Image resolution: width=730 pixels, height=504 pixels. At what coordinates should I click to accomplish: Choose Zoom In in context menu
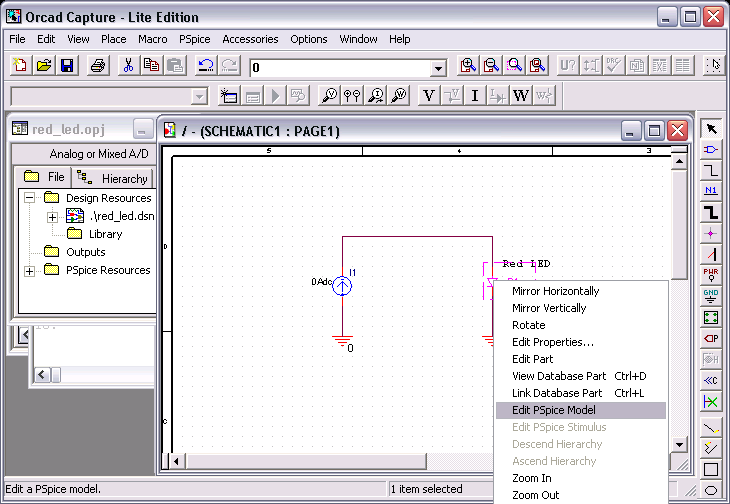pos(581,478)
